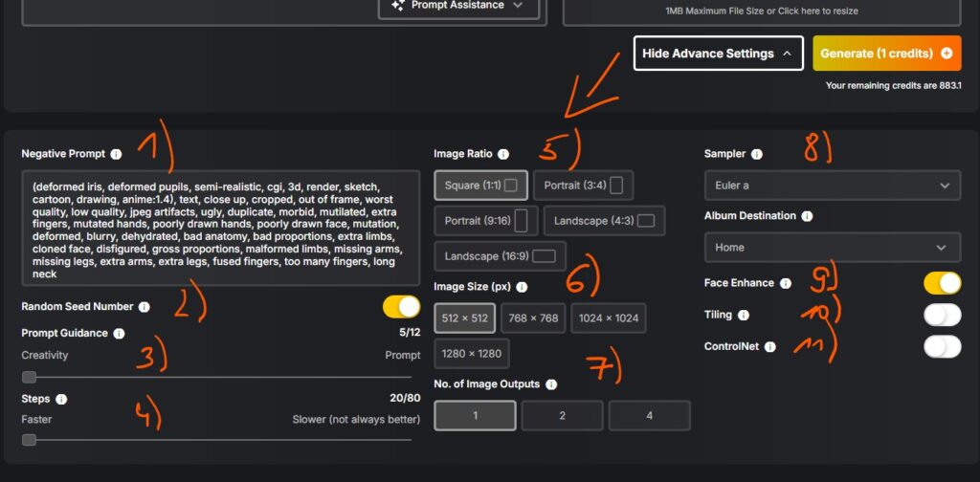Open Sampler info icon
Image resolution: width=980 pixels, height=482 pixels.
(756, 154)
